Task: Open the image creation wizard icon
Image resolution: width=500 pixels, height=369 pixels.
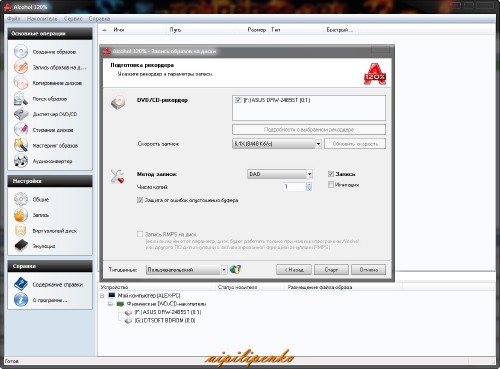Action: point(21,52)
